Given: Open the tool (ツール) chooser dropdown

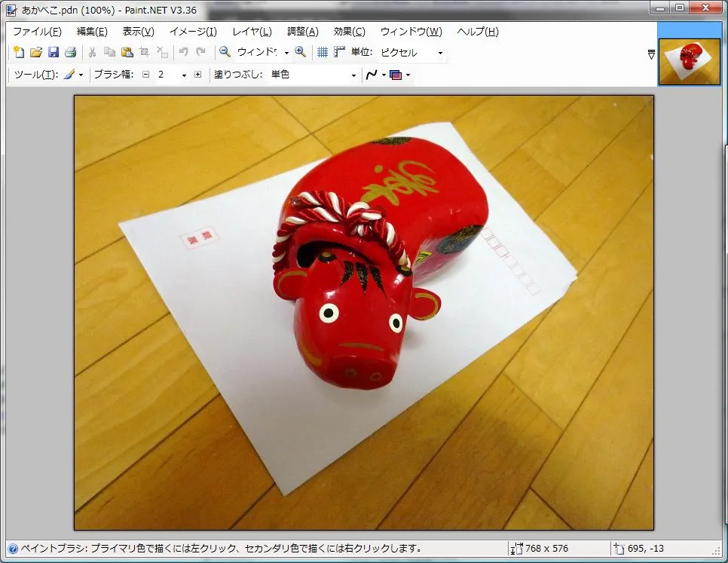Looking at the screenshot, I should 73,75.
